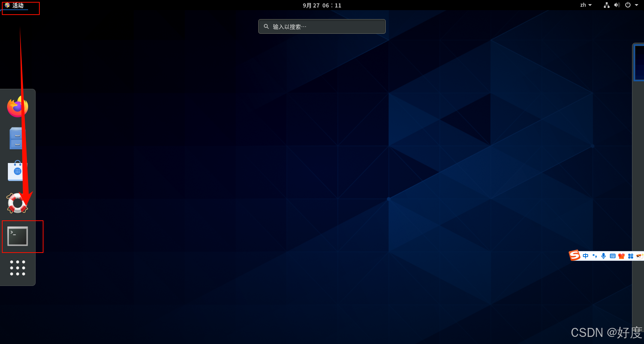The height and width of the screenshot is (344, 644).
Task: Click the Sogou S logo
Action: pyautogui.click(x=575, y=256)
